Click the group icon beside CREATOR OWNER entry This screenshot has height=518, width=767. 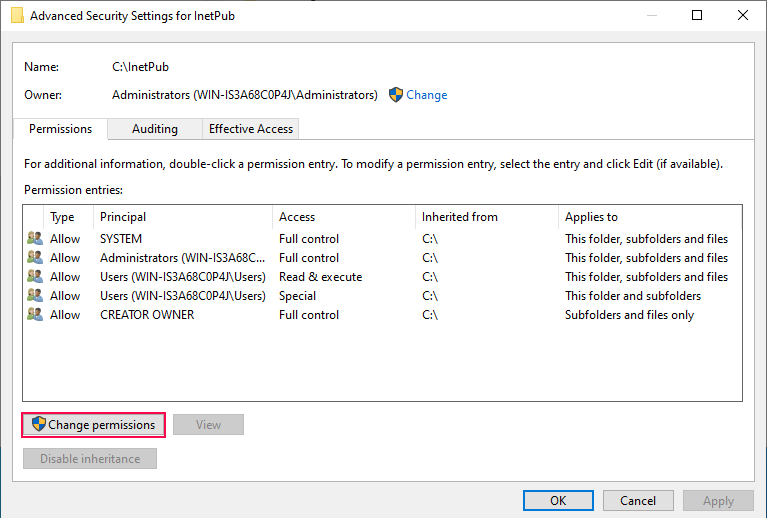coord(35,315)
